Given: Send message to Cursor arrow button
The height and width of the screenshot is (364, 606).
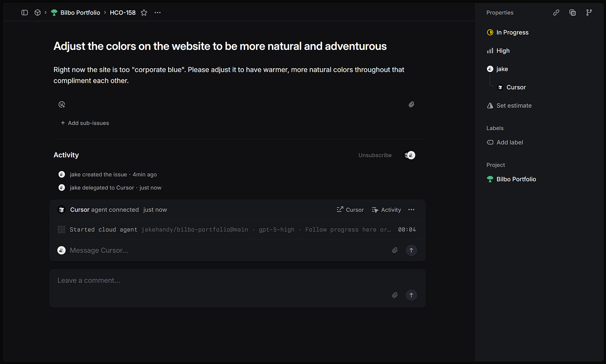Looking at the screenshot, I should pos(411,250).
